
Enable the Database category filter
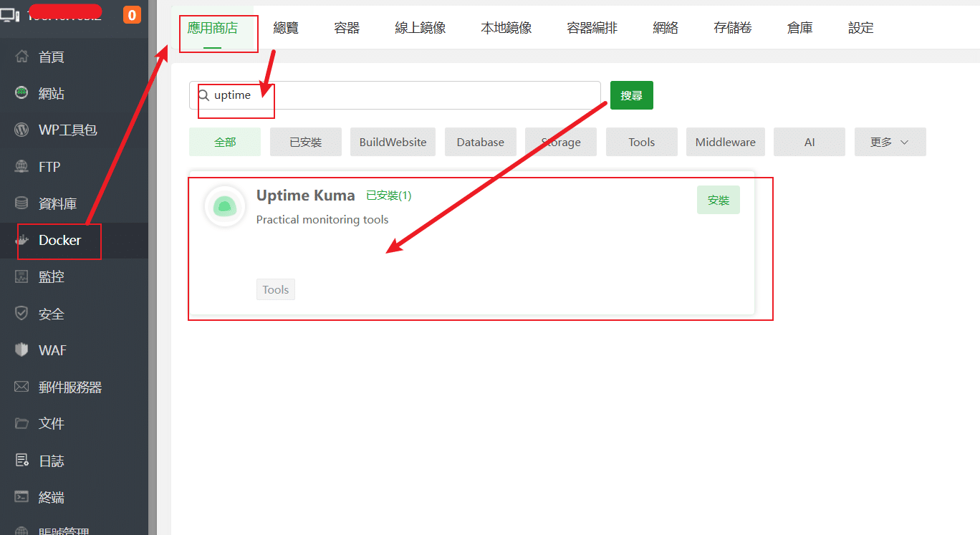click(480, 142)
